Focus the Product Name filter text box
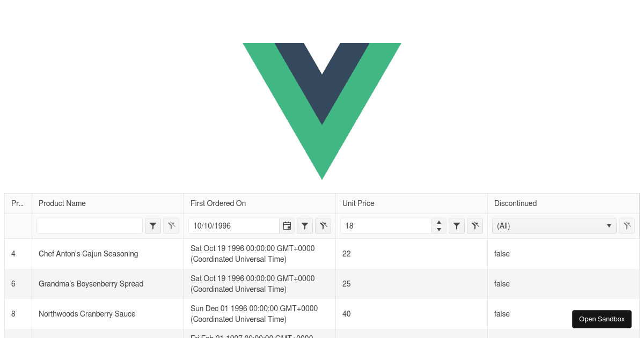644x338 pixels. coord(90,226)
